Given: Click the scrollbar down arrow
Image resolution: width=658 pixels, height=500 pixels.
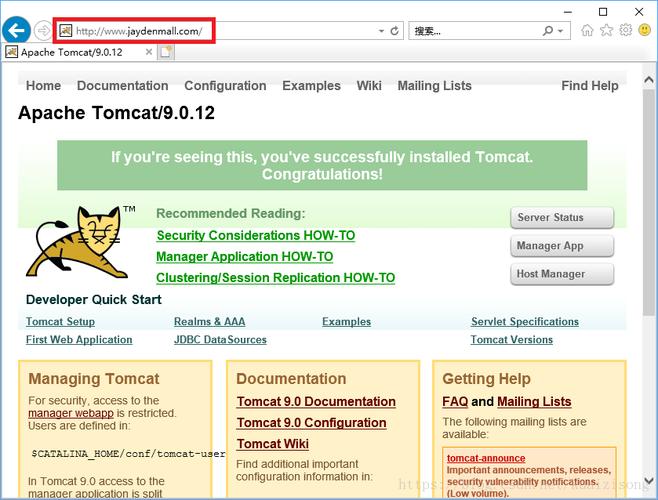Looking at the screenshot, I should 649,481.
